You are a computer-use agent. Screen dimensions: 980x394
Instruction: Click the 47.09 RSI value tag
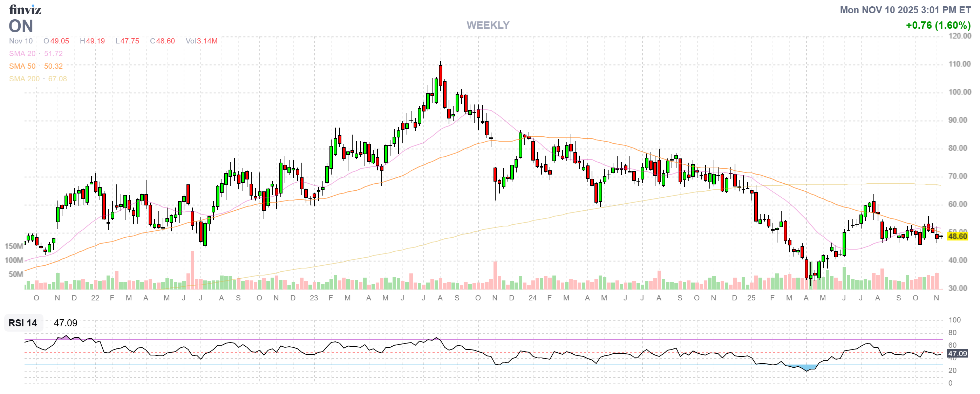957,353
